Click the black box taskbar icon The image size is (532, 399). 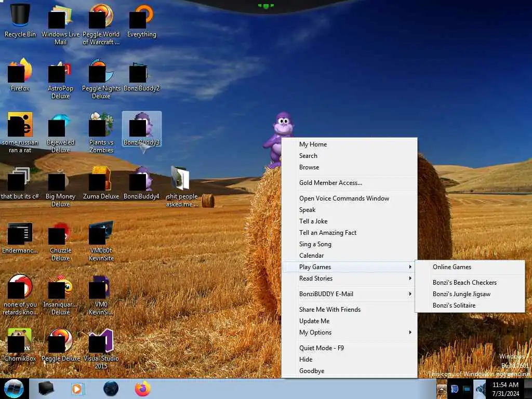click(x=46, y=389)
